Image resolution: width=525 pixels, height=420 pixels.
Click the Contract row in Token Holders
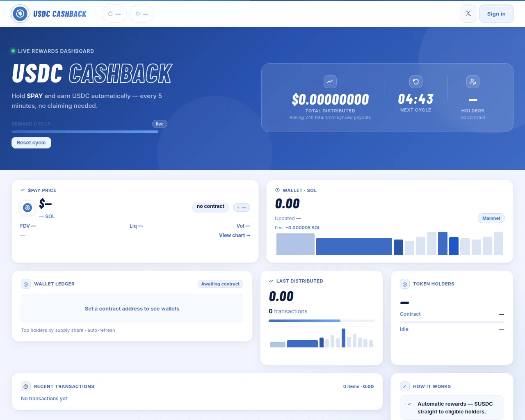point(452,314)
